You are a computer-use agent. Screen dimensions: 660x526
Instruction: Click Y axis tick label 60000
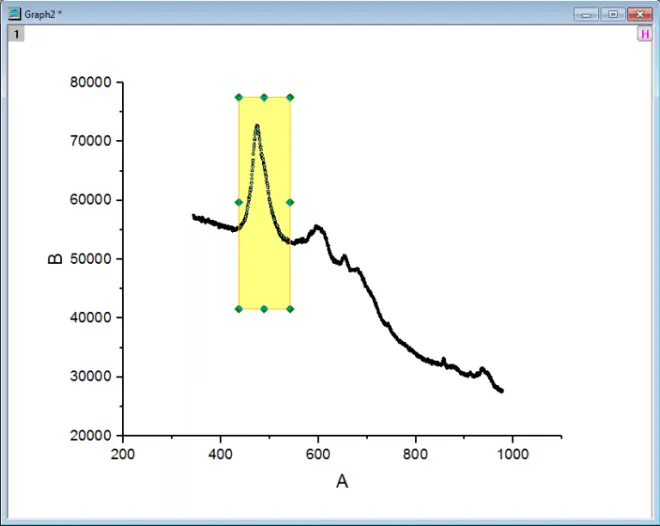click(90, 199)
